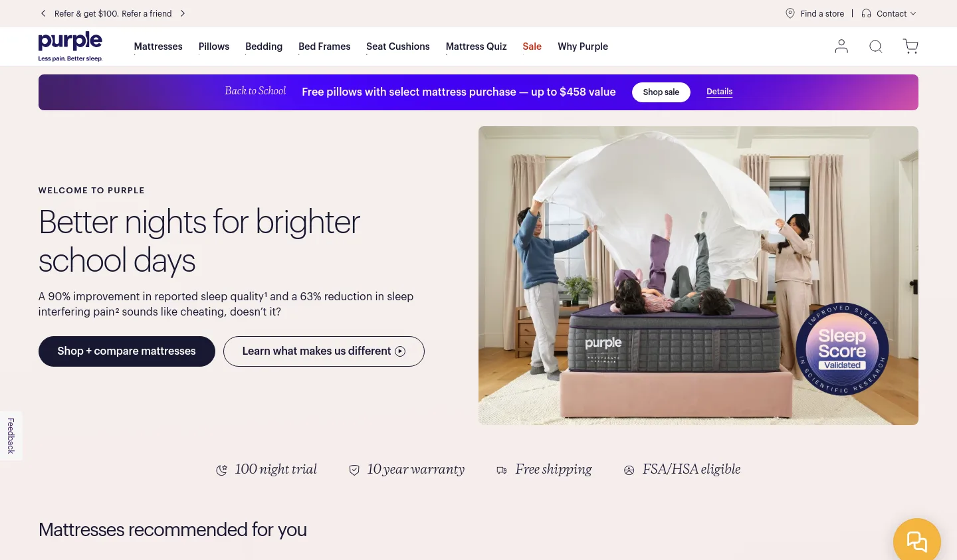Go to Mattress Quiz
This screenshot has height=560, width=957.
coord(477,47)
